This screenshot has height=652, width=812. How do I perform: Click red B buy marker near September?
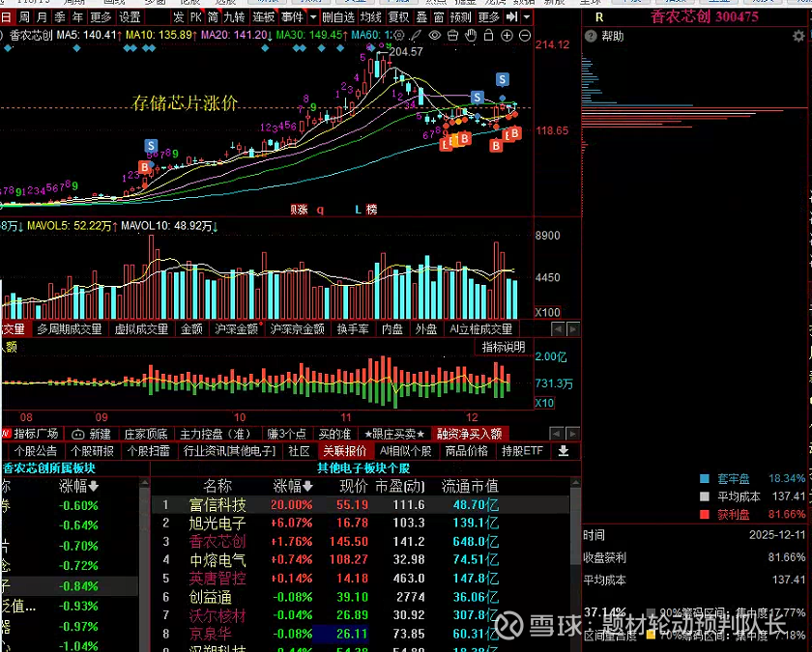(x=144, y=167)
